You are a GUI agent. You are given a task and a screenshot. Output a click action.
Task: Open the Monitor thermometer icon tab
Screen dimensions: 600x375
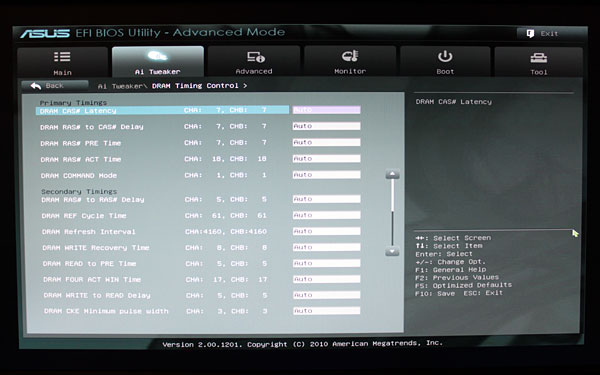(350, 56)
